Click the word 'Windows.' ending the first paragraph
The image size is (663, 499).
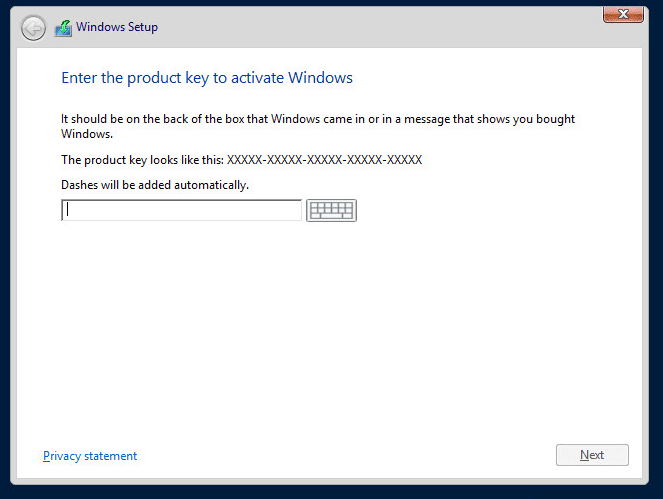click(x=87, y=134)
